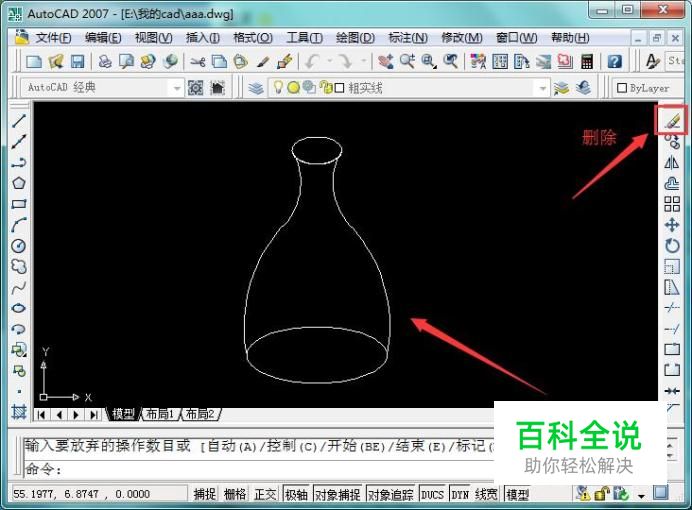The height and width of the screenshot is (510, 692).
Task: Select the Polyline tool
Action: click(x=19, y=162)
